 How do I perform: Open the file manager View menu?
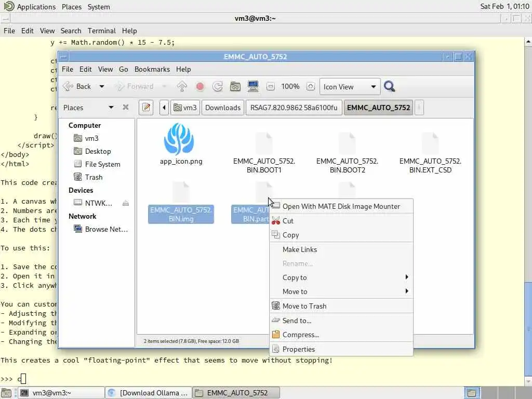[x=105, y=69]
